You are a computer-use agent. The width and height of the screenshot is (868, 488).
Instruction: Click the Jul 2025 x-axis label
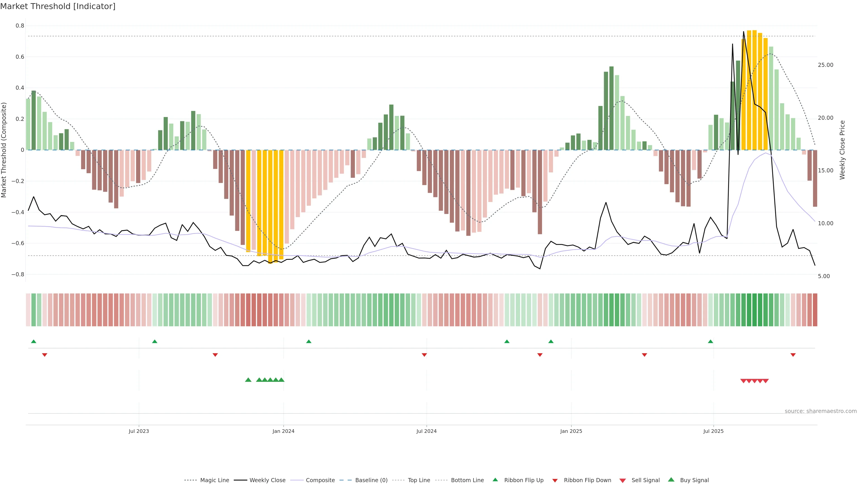pos(713,431)
